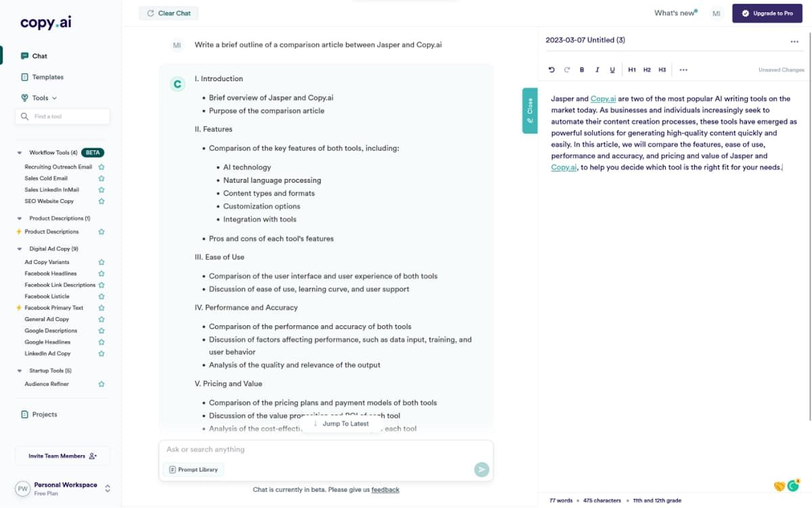The image size is (812, 508).
Task: Apply Bold formatting in the editor toolbar
Action: click(581, 69)
